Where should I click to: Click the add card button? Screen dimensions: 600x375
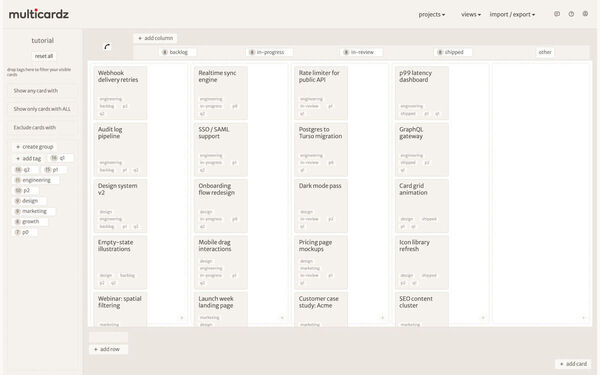573,364
